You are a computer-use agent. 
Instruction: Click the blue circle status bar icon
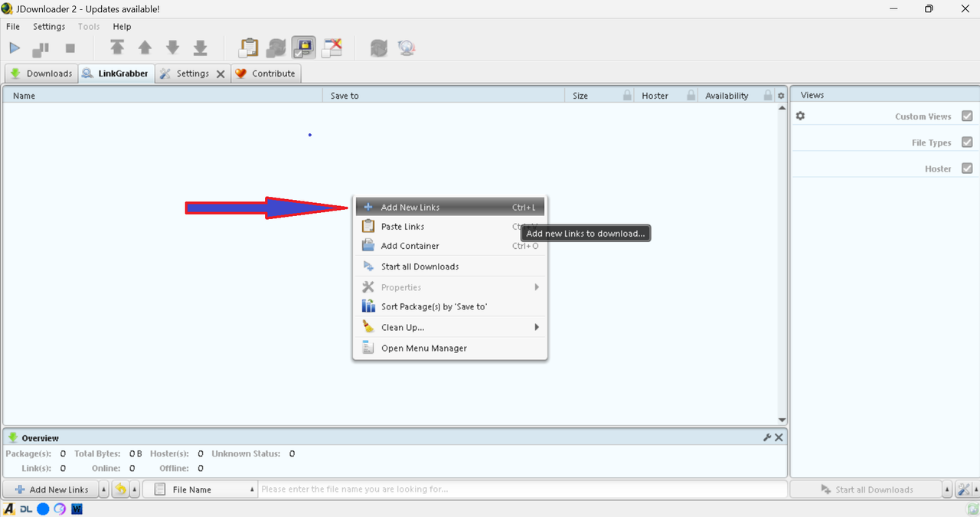43,509
